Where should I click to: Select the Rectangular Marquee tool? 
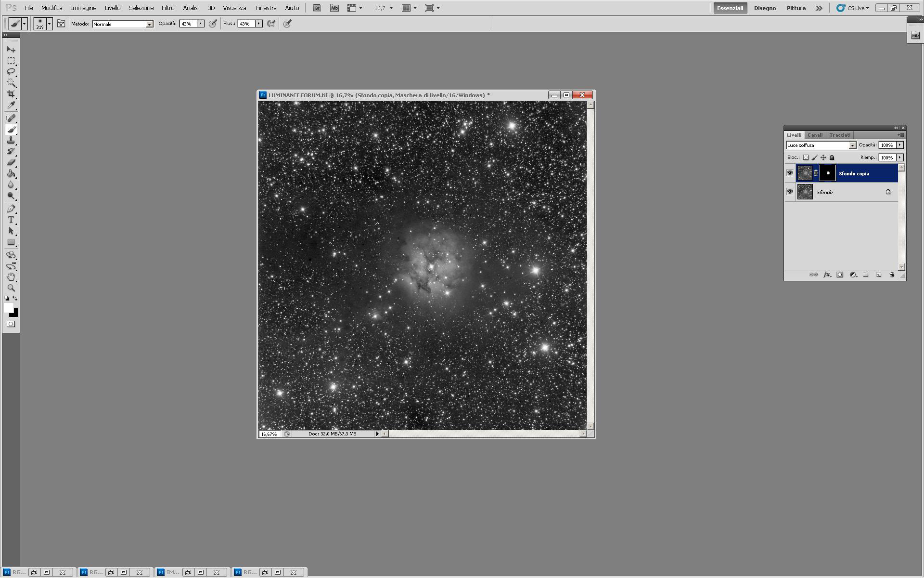coord(11,61)
